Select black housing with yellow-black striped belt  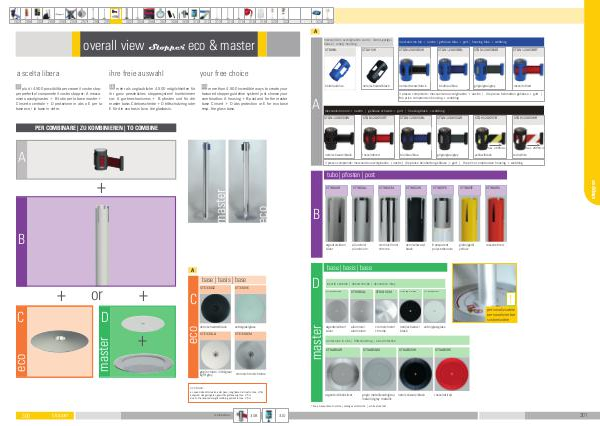point(490,138)
